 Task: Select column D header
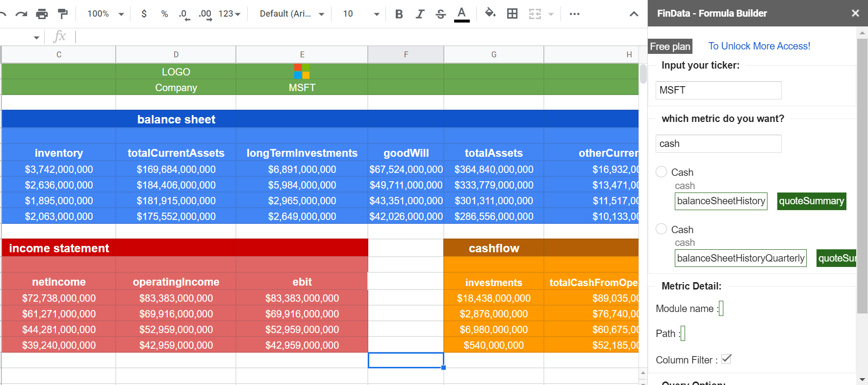176,54
